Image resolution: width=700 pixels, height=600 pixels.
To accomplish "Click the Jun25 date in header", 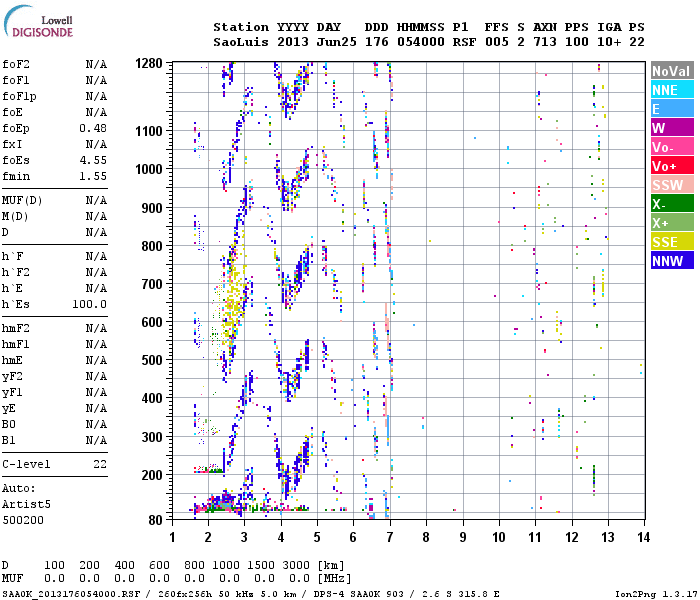I will [x=337, y=42].
